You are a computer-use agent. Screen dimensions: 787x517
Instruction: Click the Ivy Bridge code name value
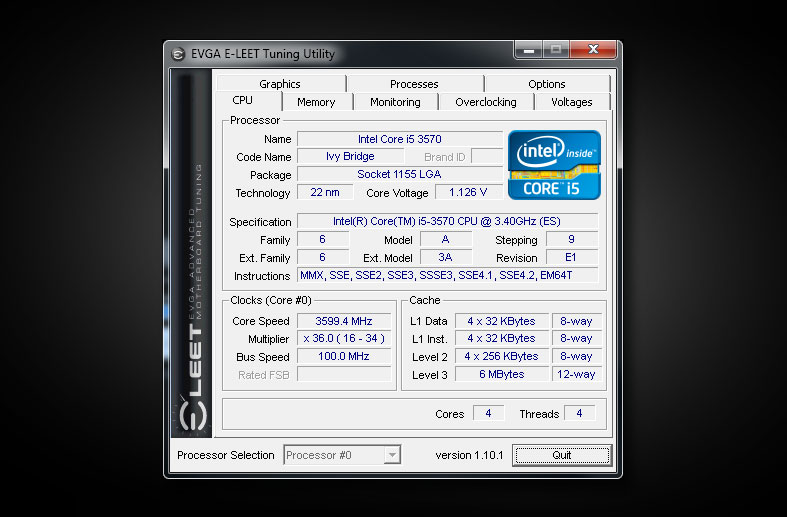(350, 157)
